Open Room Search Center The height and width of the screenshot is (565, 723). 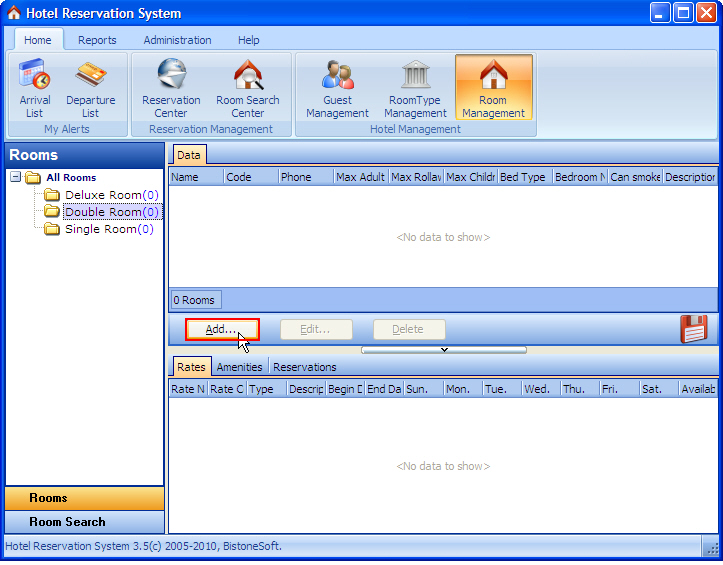tap(248, 88)
